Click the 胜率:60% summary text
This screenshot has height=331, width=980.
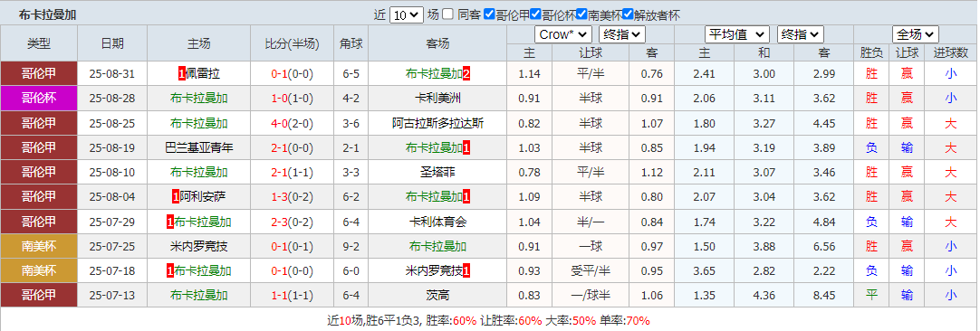pos(451,321)
